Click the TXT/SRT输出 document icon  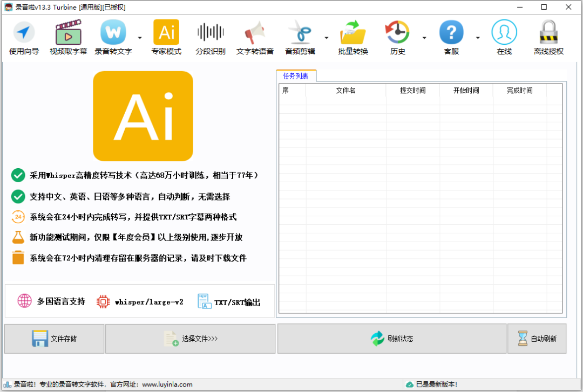(204, 301)
